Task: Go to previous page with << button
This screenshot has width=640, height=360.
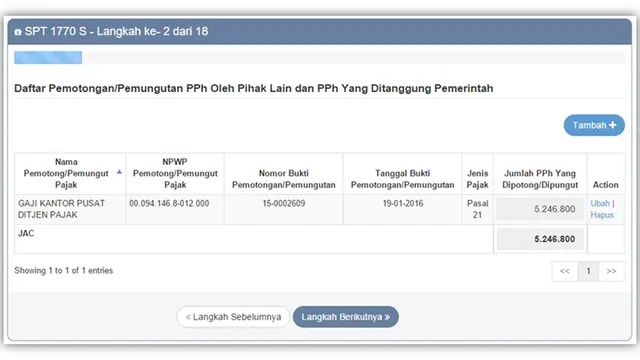Action: (565, 271)
